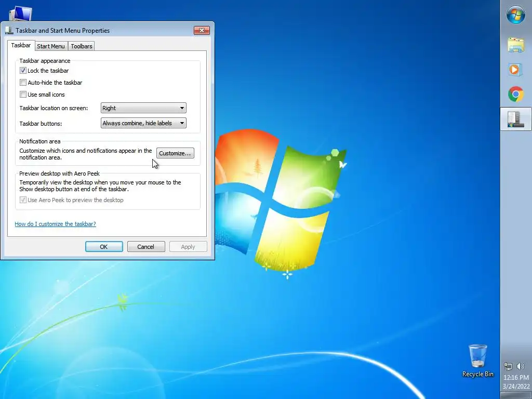Click the dialog title bar icon

(9, 31)
